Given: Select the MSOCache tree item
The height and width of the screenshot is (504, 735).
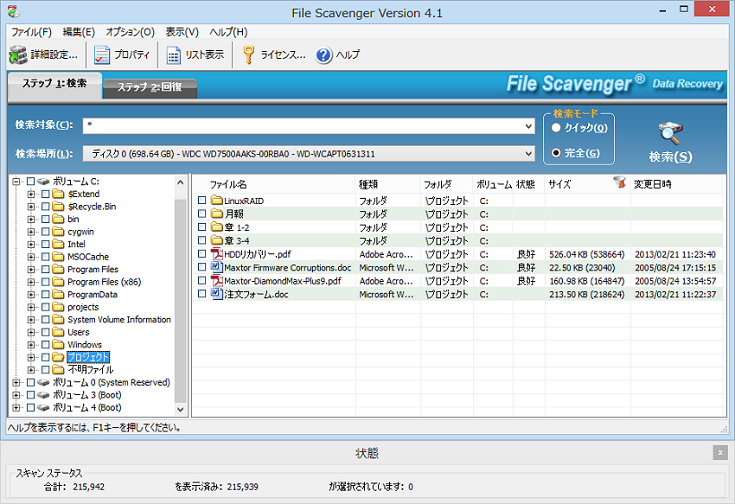Looking at the screenshot, I should coord(88,256).
